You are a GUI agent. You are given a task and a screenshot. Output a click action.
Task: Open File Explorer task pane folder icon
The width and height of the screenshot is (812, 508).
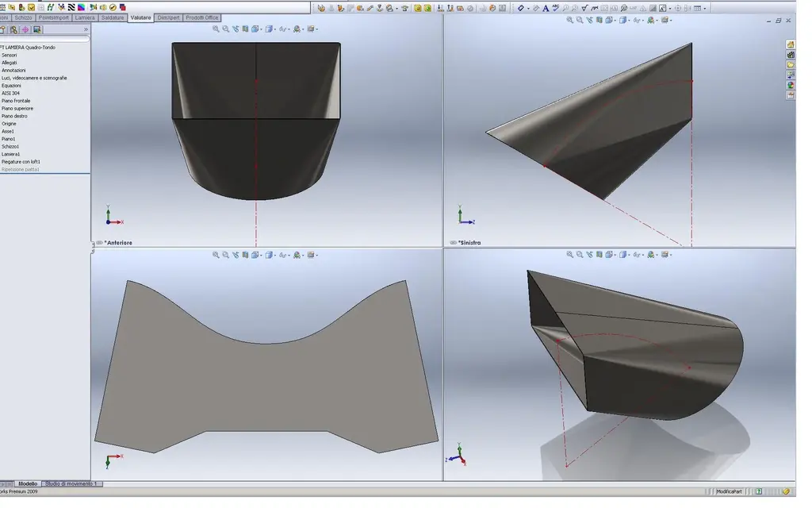[791, 65]
